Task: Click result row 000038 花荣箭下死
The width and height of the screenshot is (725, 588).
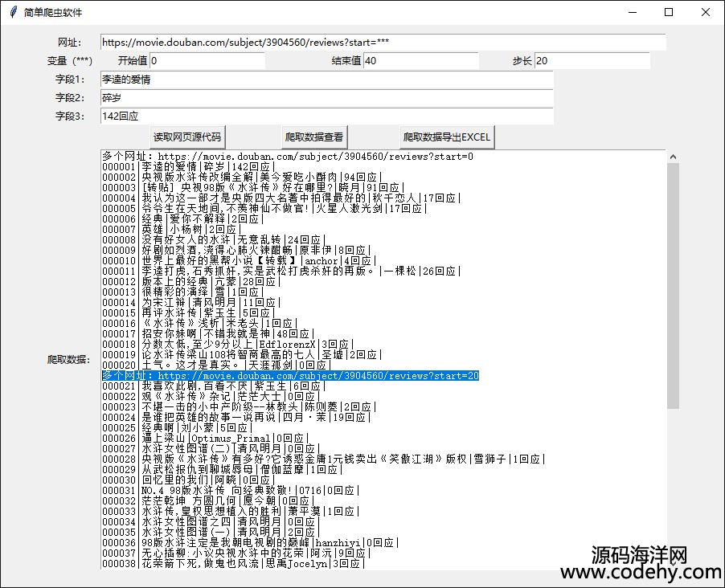Action: pyautogui.click(x=232, y=564)
